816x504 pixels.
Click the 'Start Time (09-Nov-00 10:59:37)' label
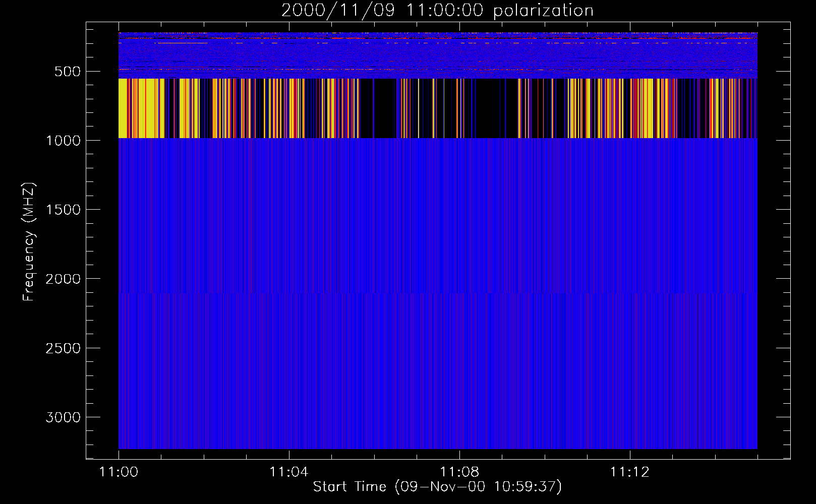437,487
